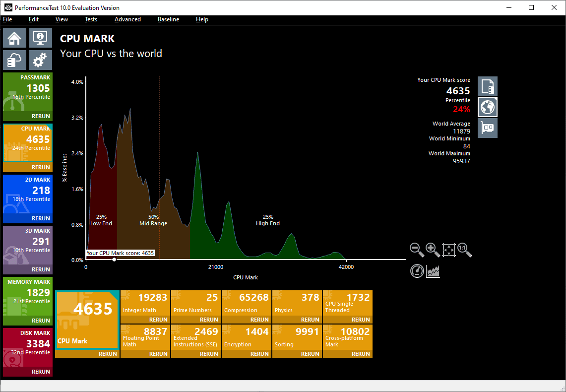Select the Compression 65268 tile
Screen dimensions: 566x392
click(x=246, y=303)
